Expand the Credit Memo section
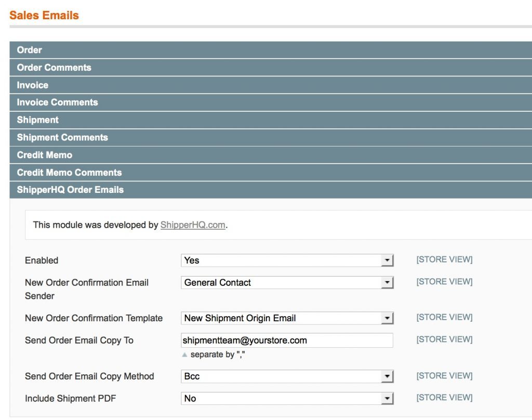This screenshot has height=420, width=532. pyautogui.click(x=45, y=155)
